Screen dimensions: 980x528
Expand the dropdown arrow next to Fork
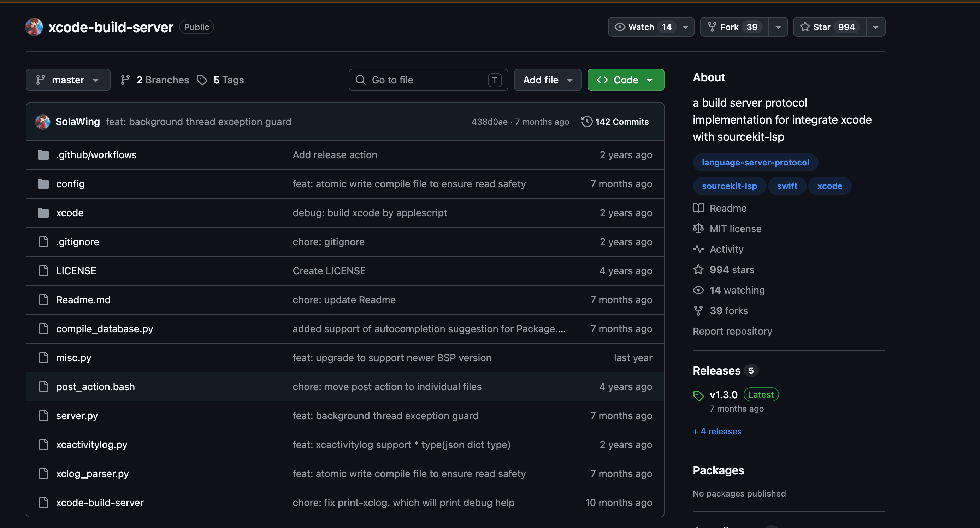[x=778, y=27]
